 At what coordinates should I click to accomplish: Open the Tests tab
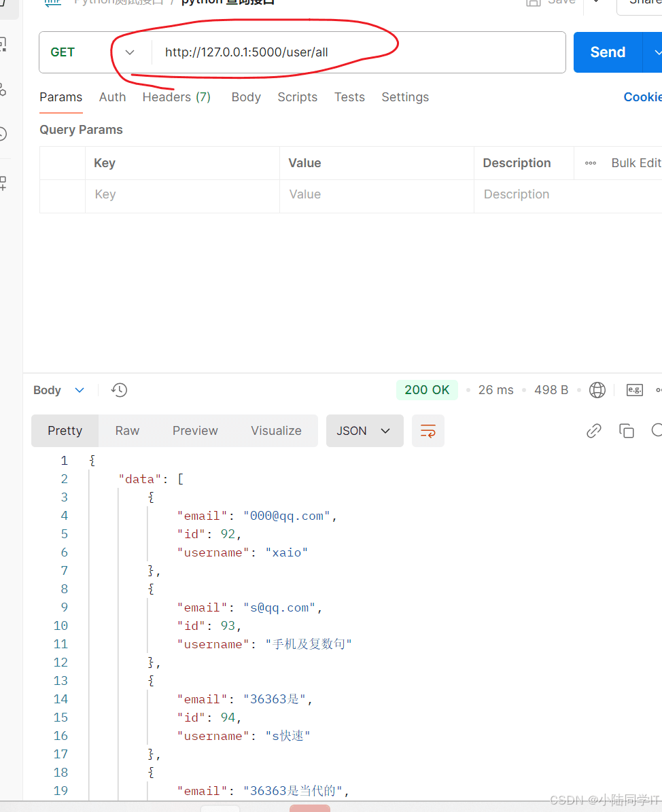[349, 97]
